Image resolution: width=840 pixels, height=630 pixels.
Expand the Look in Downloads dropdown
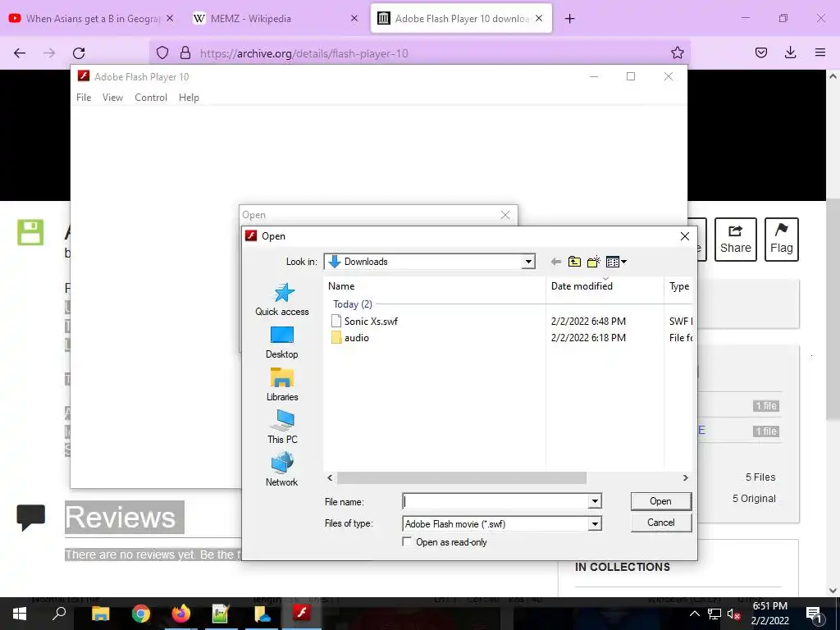pyautogui.click(x=528, y=262)
